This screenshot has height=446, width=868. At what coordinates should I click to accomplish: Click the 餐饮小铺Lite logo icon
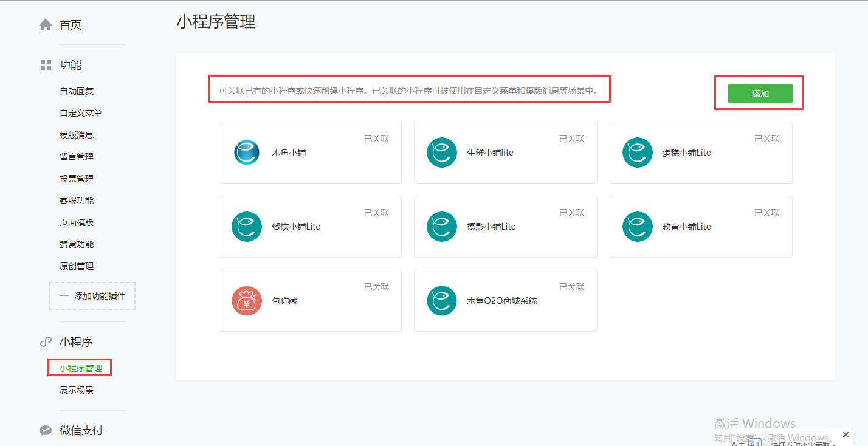coord(247,227)
